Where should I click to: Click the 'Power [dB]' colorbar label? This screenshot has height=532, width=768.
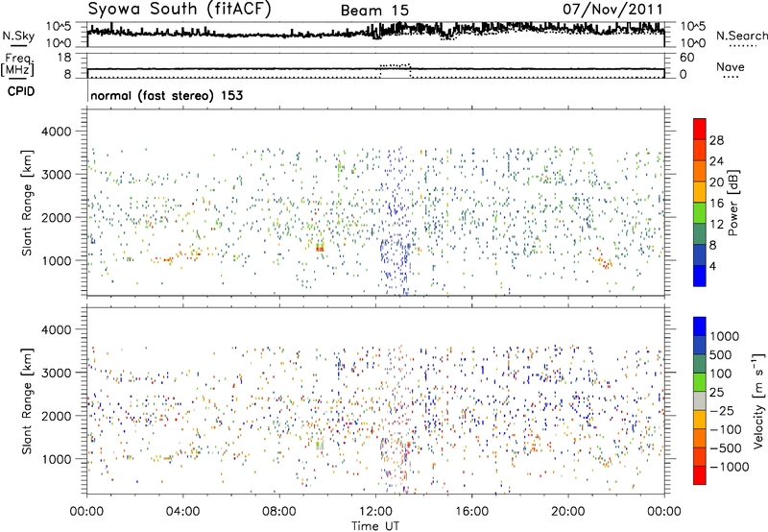click(732, 203)
